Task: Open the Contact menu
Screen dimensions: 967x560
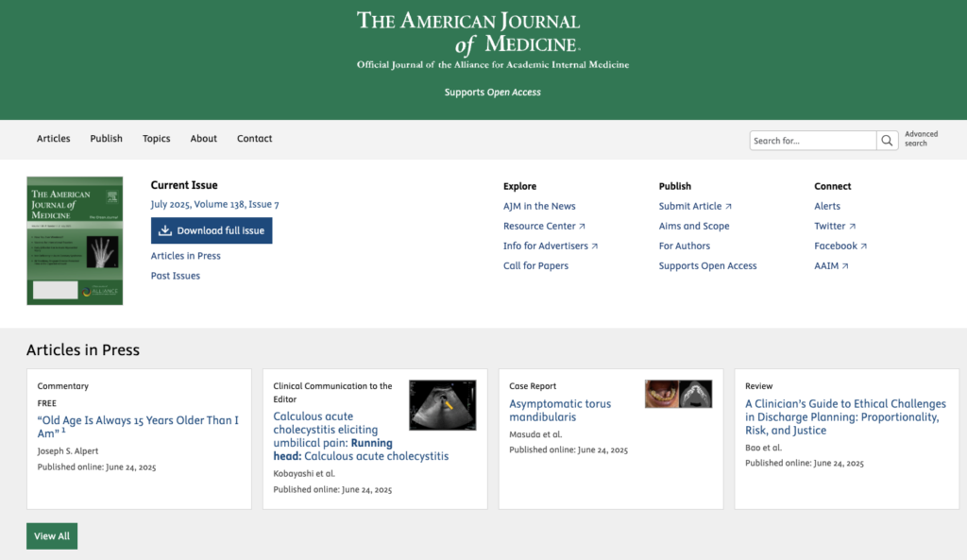Action: click(254, 138)
